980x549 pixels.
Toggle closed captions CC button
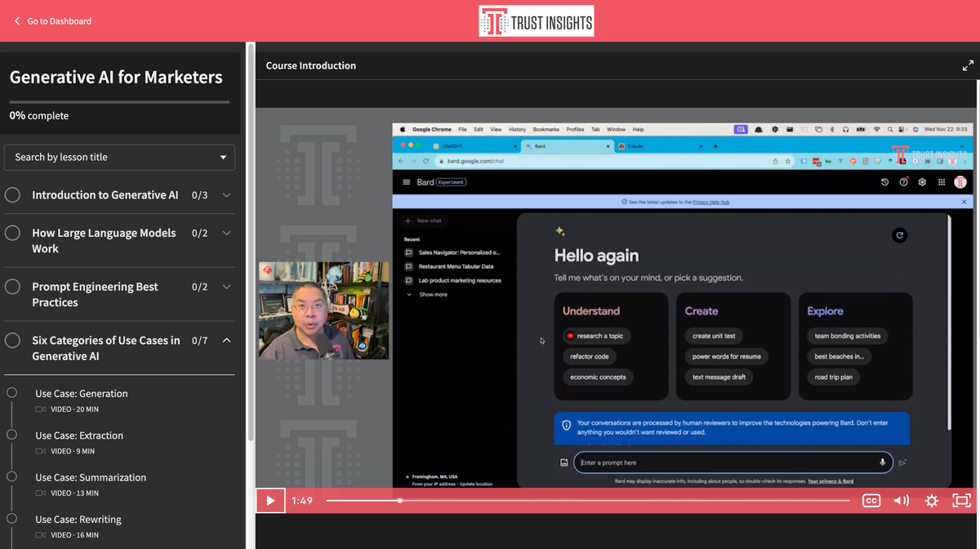tap(871, 501)
